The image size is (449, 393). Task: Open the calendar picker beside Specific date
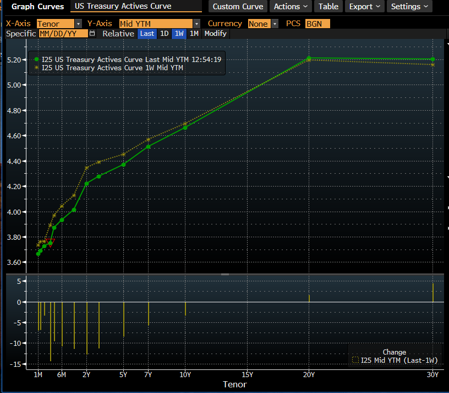click(92, 33)
